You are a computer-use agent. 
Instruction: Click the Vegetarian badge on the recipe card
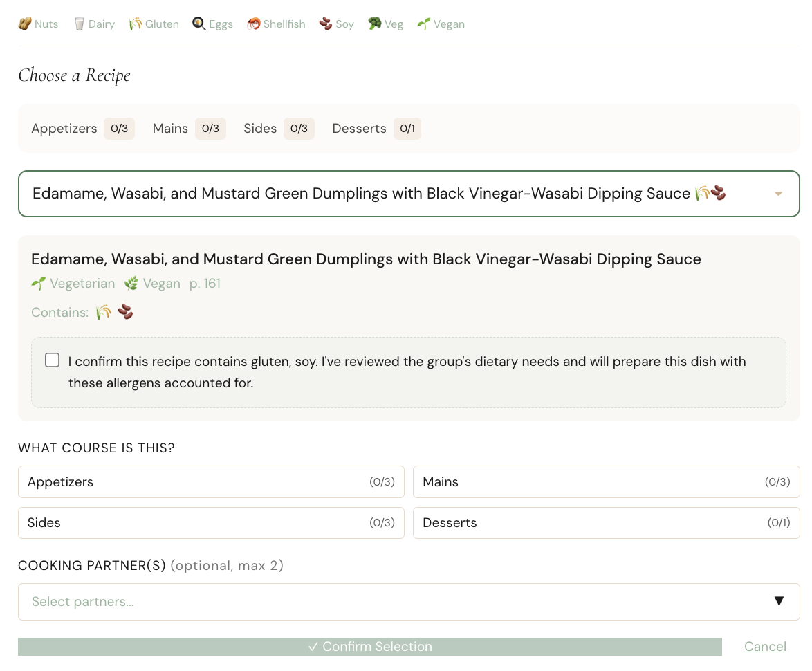point(73,283)
